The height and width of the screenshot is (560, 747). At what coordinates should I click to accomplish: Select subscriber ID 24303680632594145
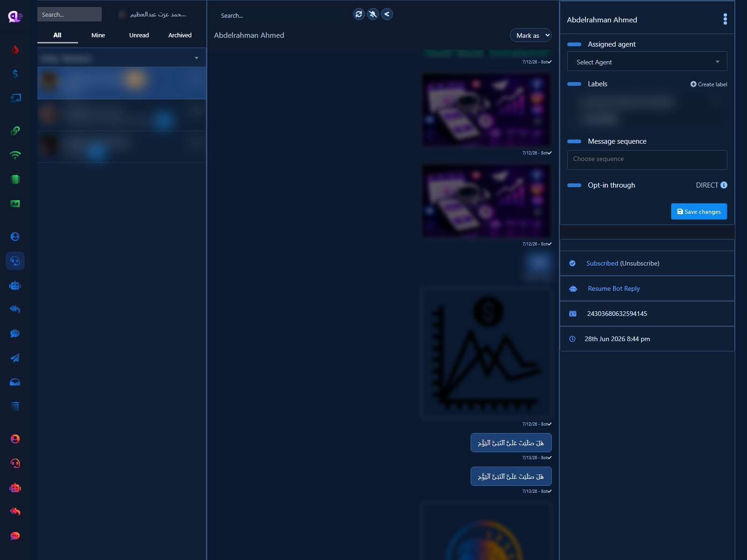click(617, 314)
